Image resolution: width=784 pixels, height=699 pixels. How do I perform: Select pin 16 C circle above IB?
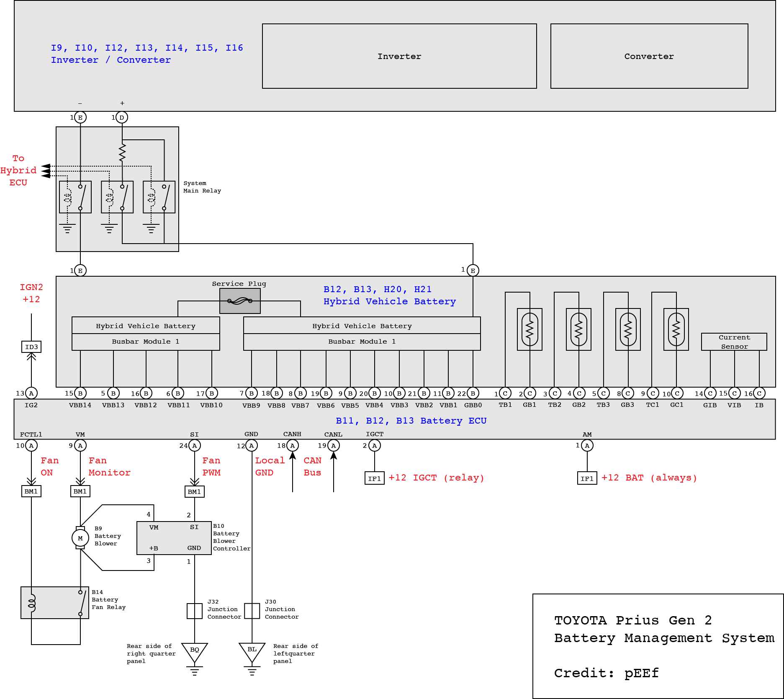pos(759,393)
